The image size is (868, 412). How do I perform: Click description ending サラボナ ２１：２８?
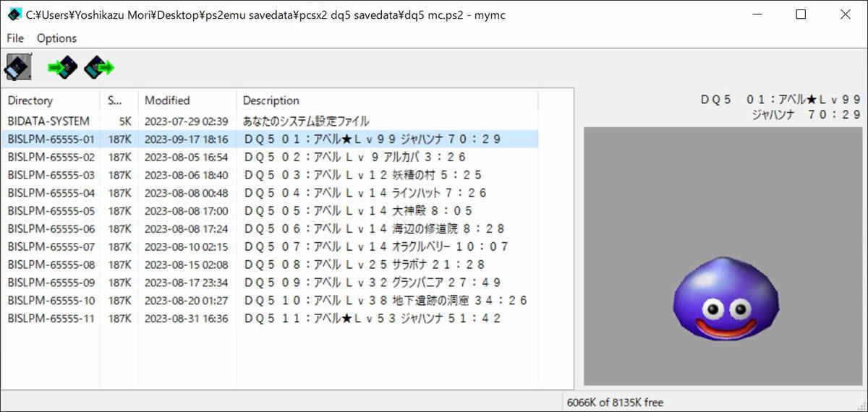click(x=364, y=265)
